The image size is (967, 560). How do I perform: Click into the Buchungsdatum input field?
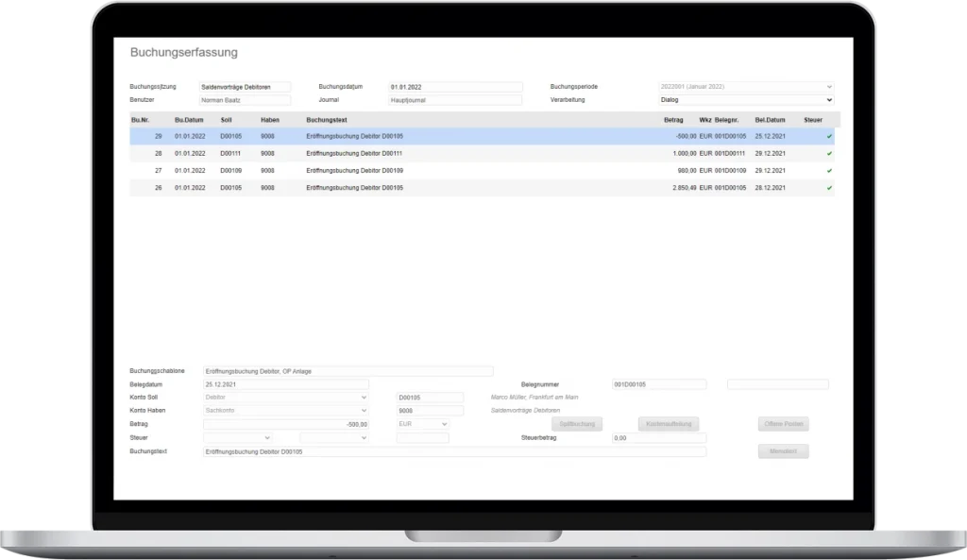point(455,85)
